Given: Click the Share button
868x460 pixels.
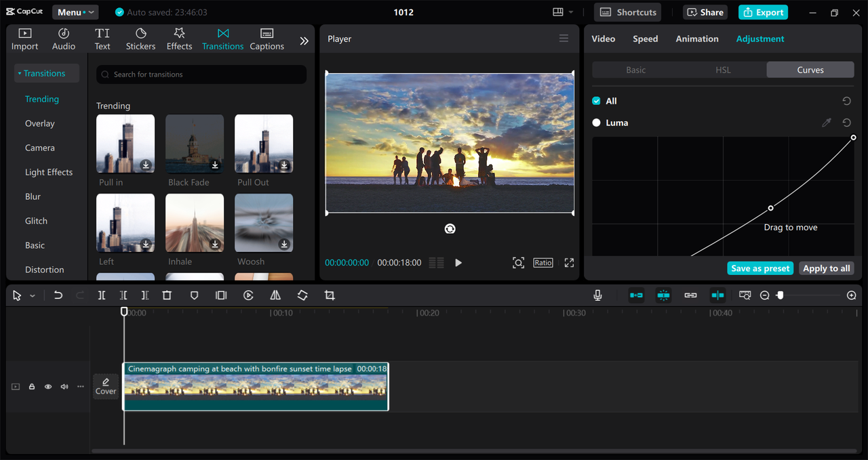Looking at the screenshot, I should [704, 12].
